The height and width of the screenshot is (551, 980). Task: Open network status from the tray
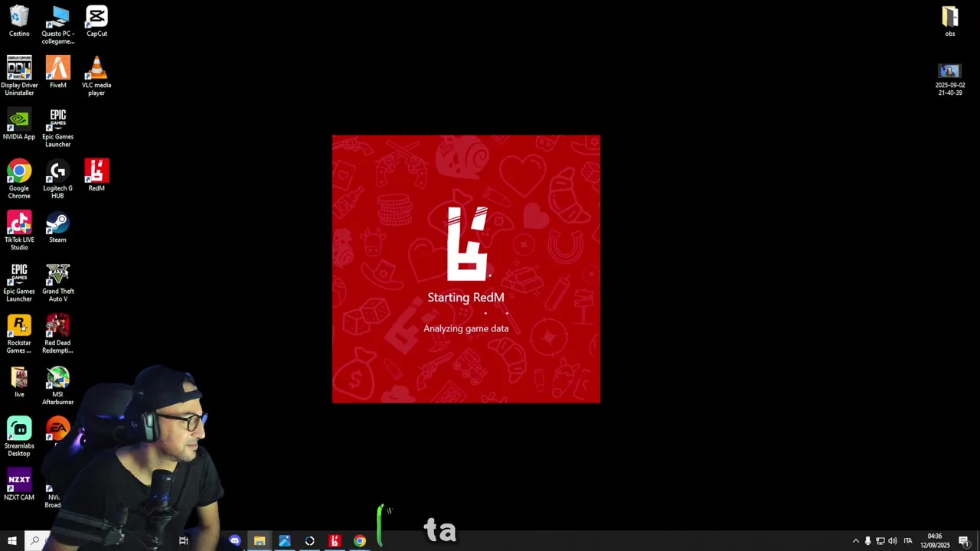coord(880,541)
